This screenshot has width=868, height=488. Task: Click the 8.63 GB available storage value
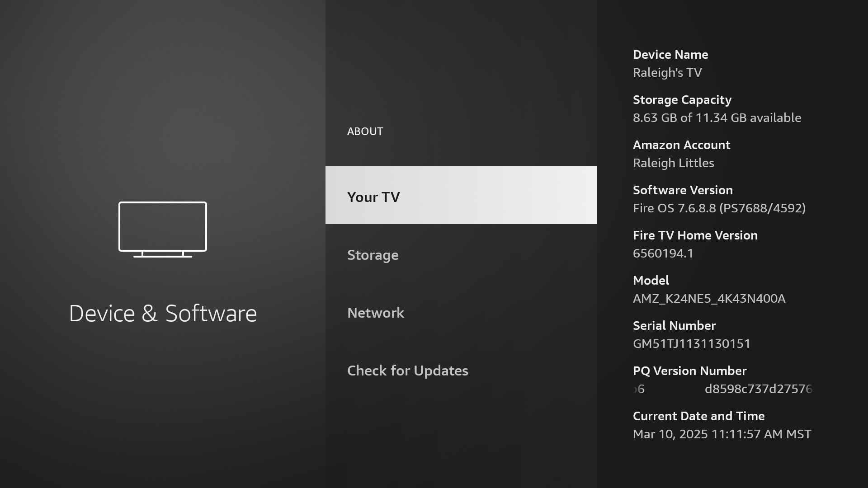pos(717,117)
